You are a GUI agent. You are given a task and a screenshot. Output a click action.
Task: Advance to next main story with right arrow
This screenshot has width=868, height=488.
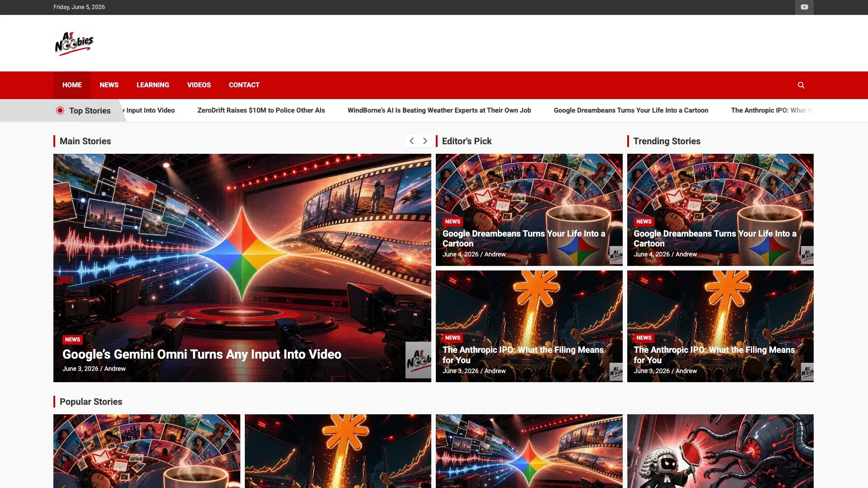tap(425, 141)
